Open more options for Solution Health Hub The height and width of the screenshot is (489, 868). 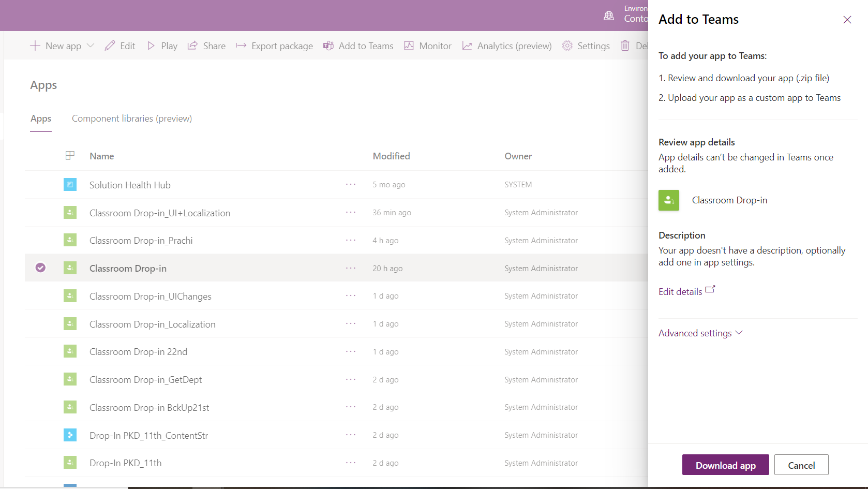(351, 184)
